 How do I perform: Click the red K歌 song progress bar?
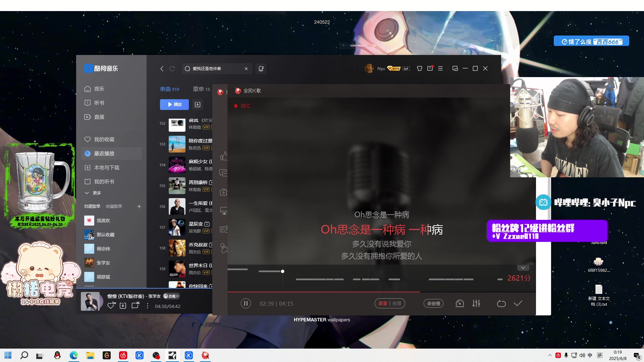pyautogui.click(x=381, y=292)
